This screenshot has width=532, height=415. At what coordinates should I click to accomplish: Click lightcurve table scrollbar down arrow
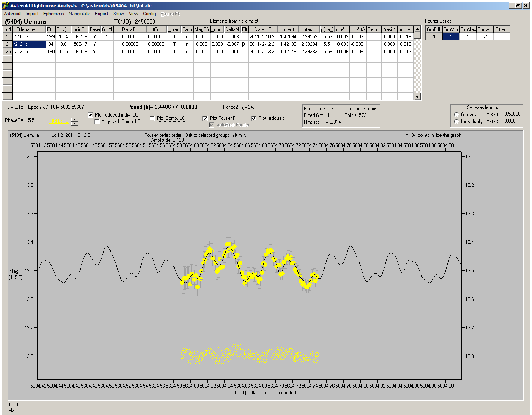tap(418, 97)
